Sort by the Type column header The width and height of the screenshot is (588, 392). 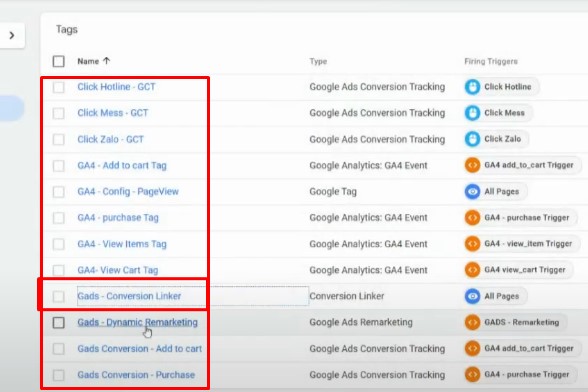coord(318,62)
